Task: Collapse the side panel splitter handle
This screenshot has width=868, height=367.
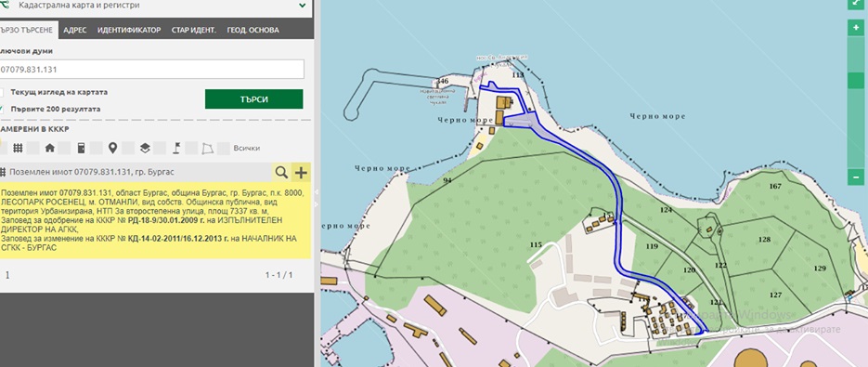Action: coord(317,191)
